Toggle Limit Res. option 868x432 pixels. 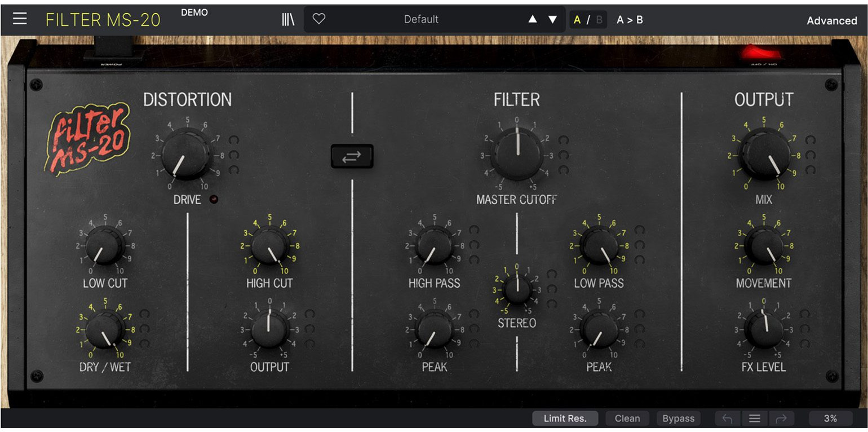[x=565, y=418]
